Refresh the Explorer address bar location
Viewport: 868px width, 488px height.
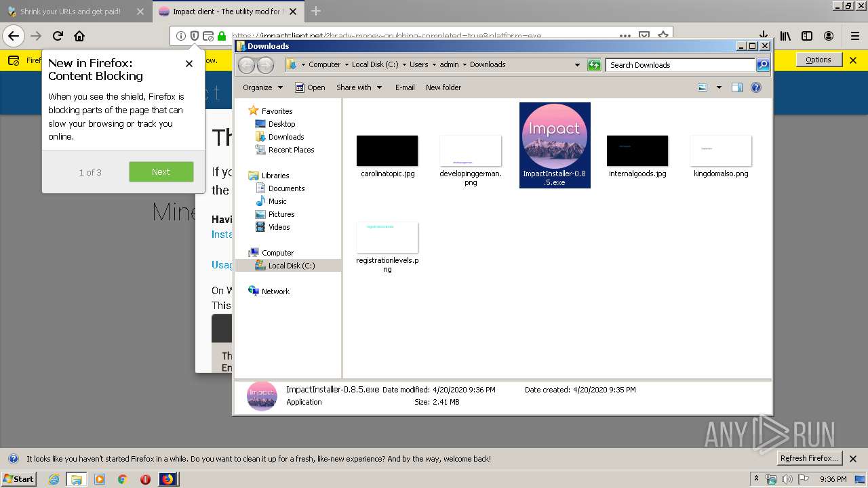594,65
